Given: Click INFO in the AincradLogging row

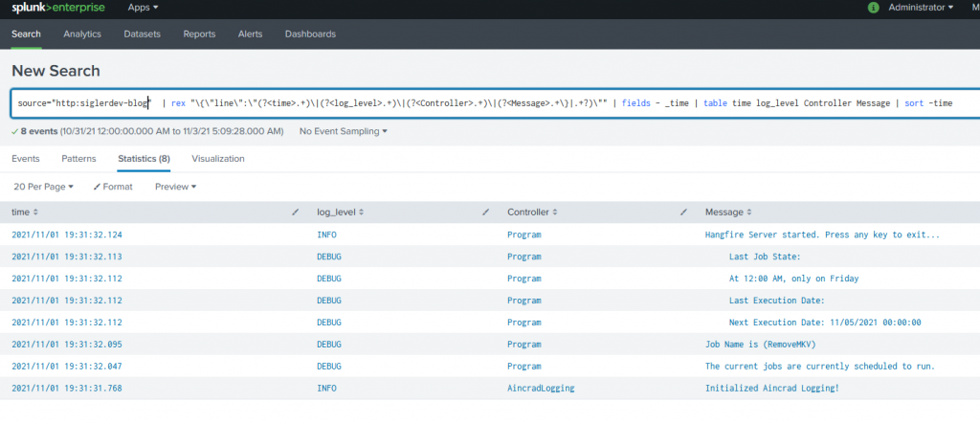Looking at the screenshot, I should tap(327, 388).
